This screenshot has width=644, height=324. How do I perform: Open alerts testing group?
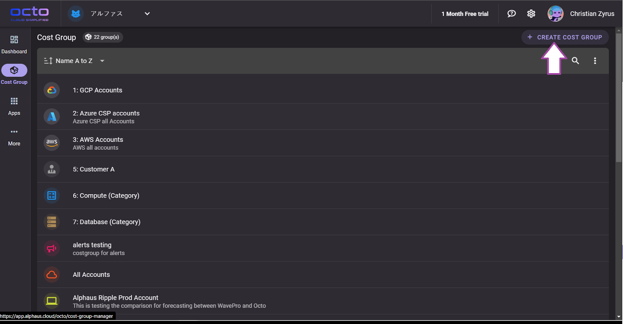click(323, 248)
